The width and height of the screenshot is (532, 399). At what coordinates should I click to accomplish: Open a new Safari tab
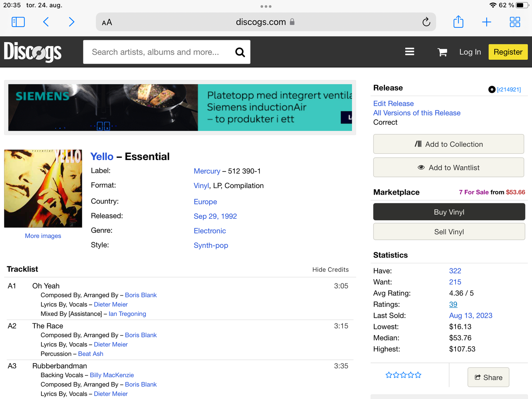487,22
